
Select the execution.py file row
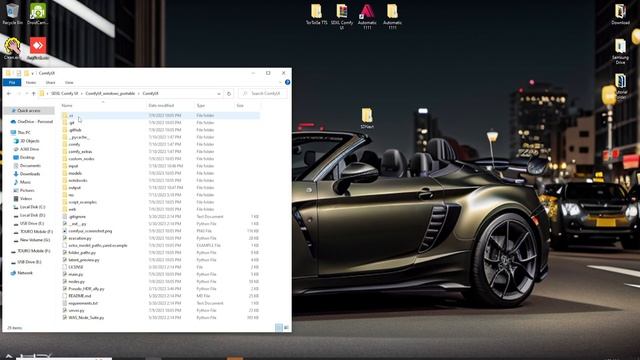coord(160,238)
